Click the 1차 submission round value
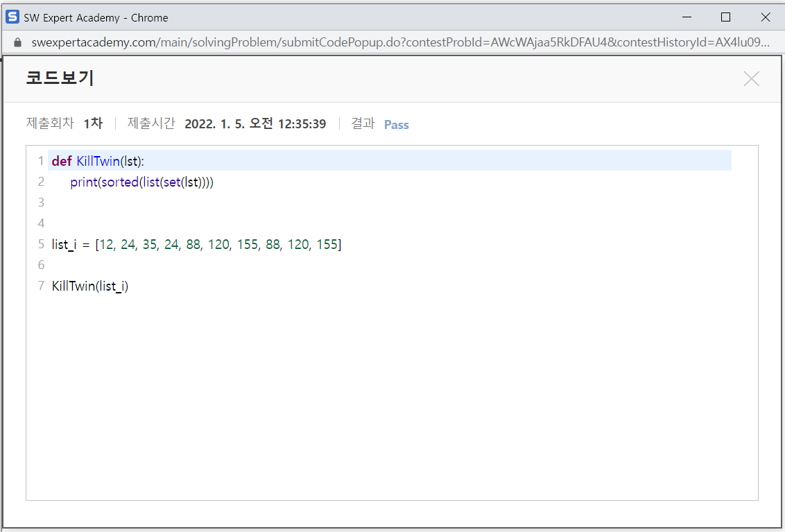Image resolution: width=785 pixels, height=532 pixels. tap(93, 123)
